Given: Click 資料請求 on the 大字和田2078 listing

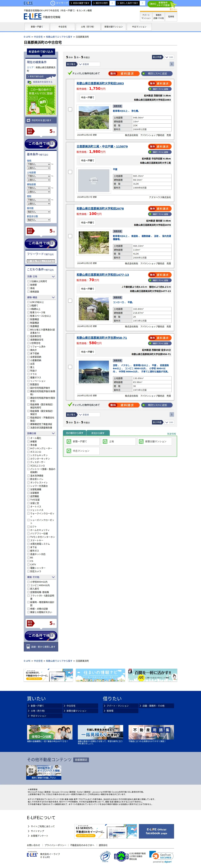Looking at the screenshot, I should (160, 209).
